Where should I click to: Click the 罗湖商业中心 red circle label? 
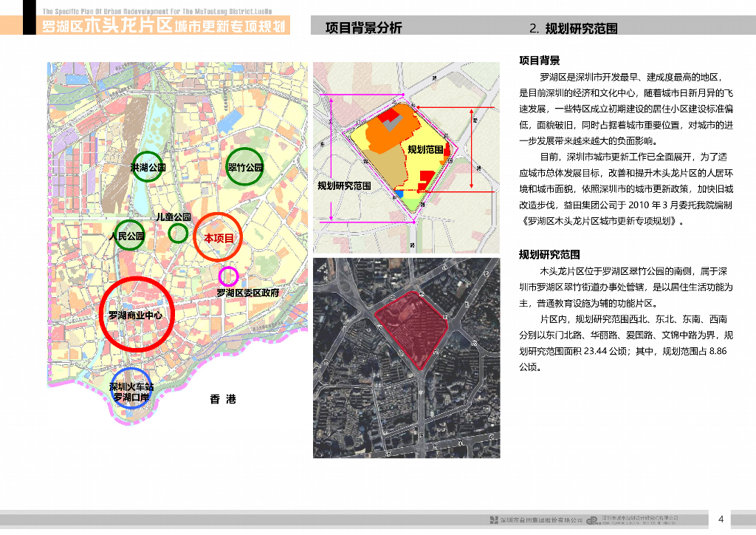click(x=136, y=316)
